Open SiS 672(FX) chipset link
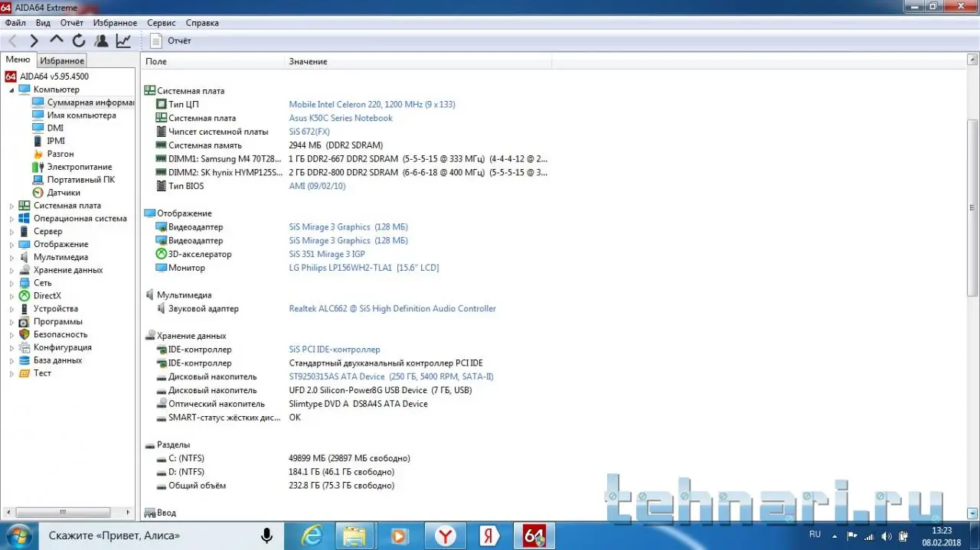 point(309,132)
